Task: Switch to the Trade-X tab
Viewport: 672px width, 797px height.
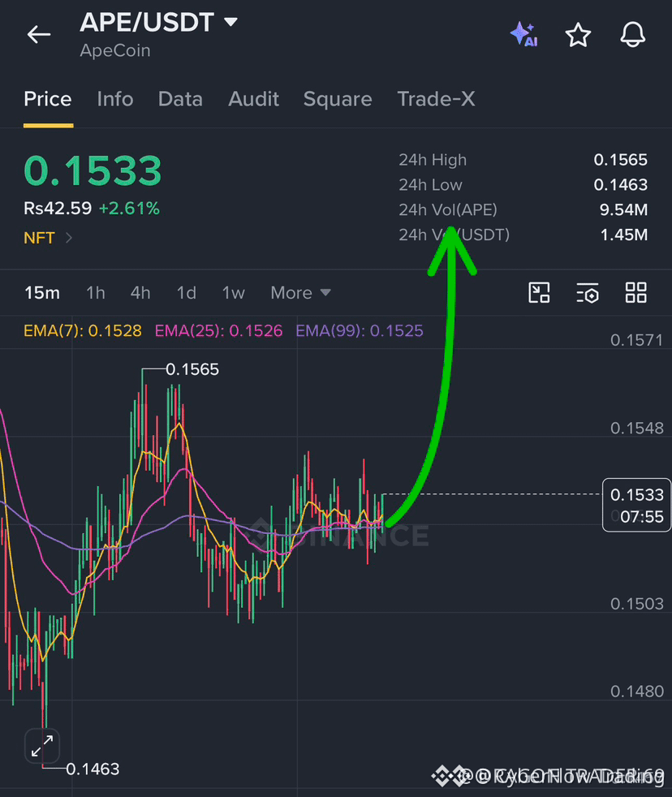Action: coord(436,99)
